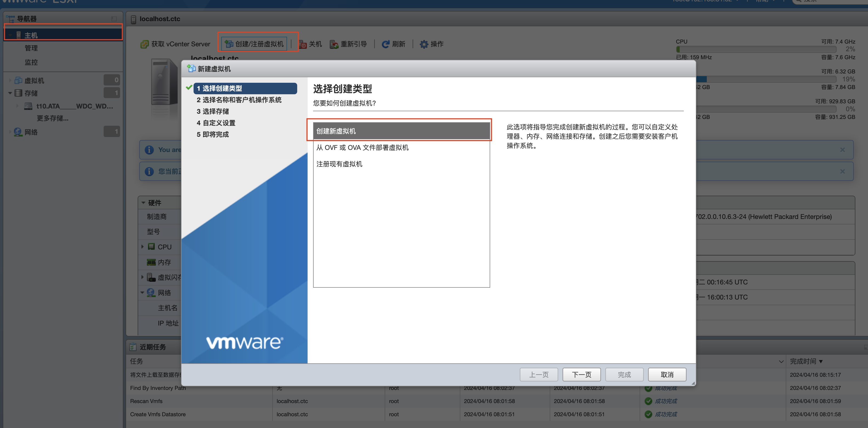Expand the CPU hardware row
868x428 pixels.
tap(143, 247)
